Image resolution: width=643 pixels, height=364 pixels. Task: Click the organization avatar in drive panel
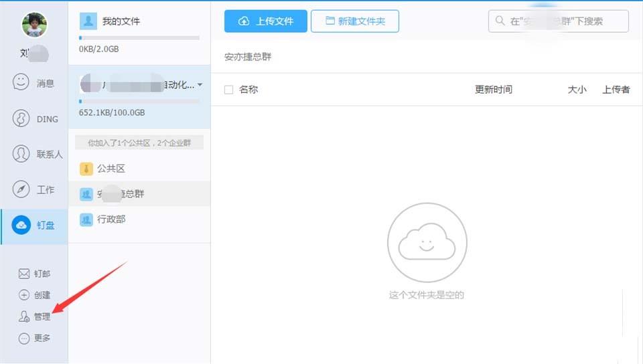[90, 84]
